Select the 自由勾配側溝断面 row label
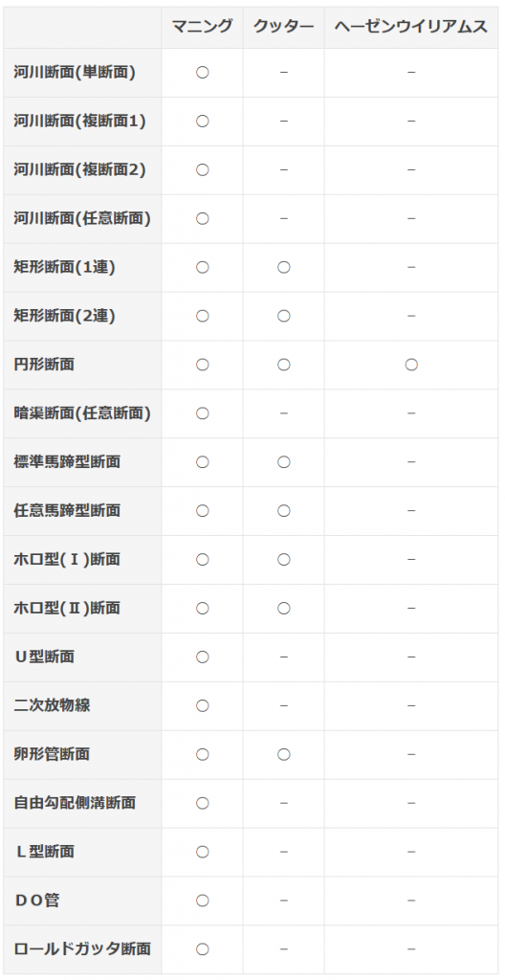505x980 pixels. [x=75, y=804]
